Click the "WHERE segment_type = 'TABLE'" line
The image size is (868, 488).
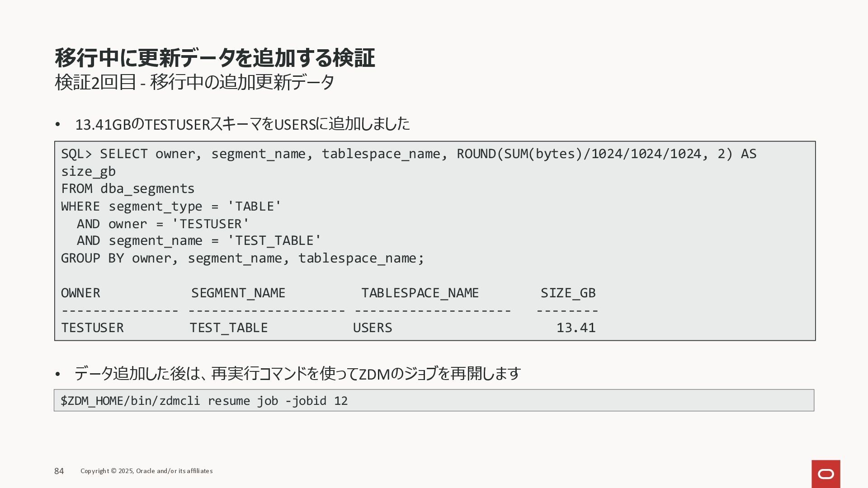171,206
